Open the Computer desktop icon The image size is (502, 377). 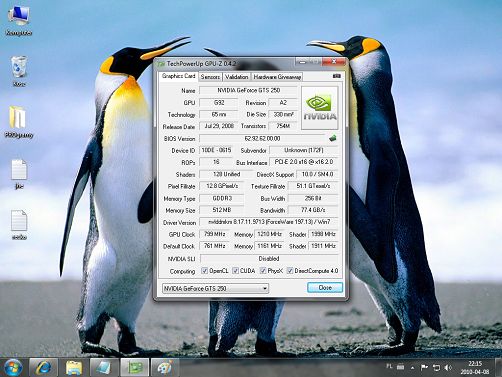19,20
